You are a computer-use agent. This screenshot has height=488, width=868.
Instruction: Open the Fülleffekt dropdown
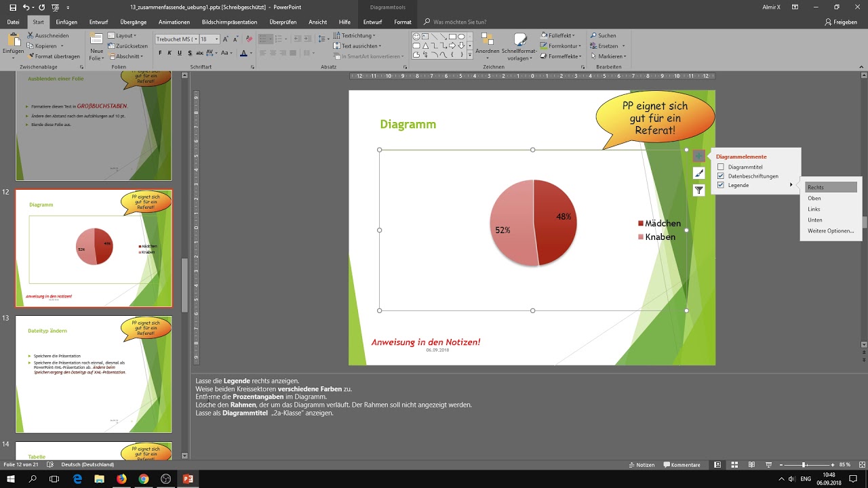[557, 35]
